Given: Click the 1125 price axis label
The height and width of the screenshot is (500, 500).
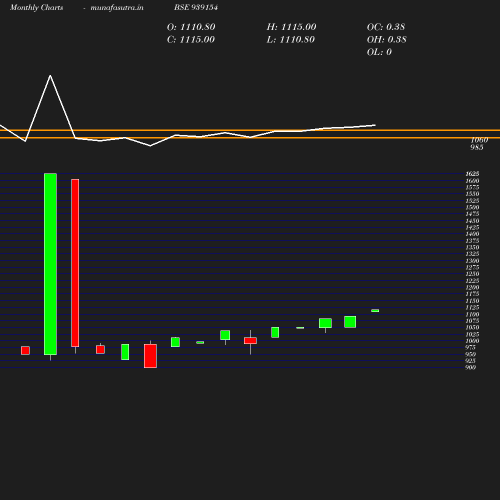Looking at the screenshot, I should point(472,307).
